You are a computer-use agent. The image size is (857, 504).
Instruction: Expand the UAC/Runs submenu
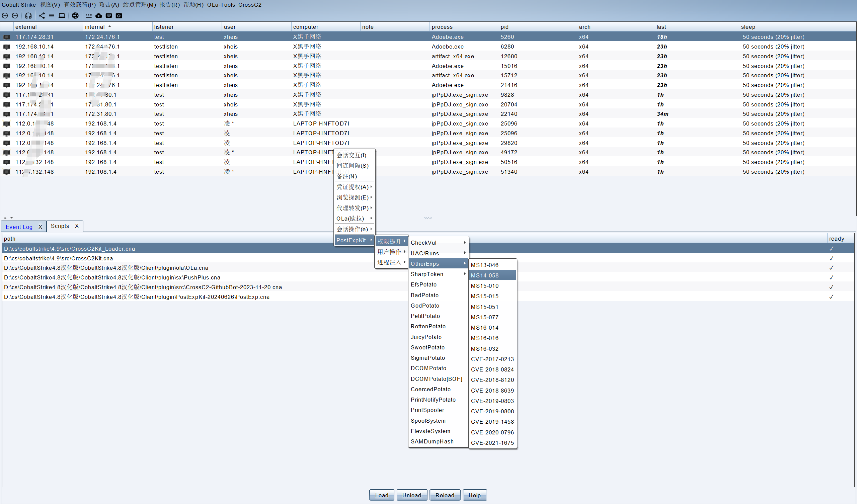[x=438, y=254]
